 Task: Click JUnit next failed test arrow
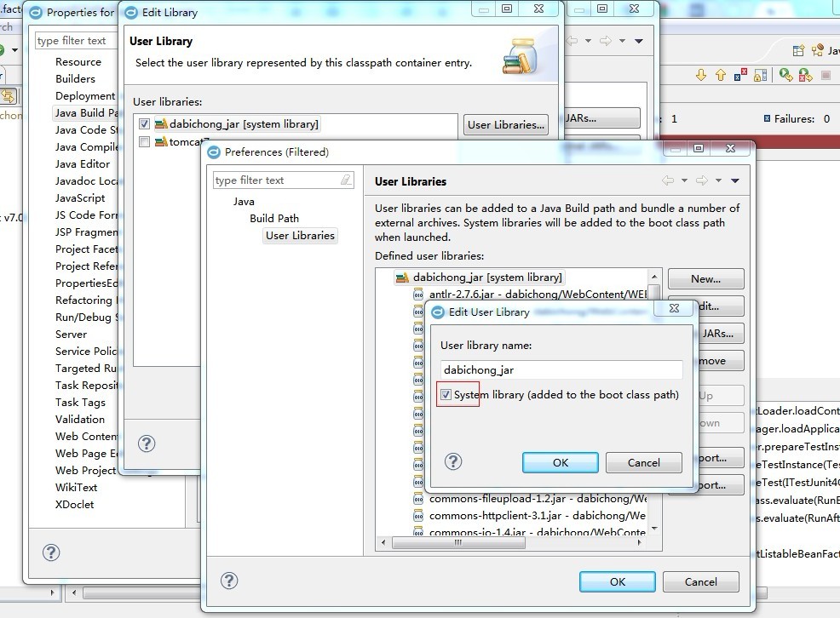[x=701, y=75]
